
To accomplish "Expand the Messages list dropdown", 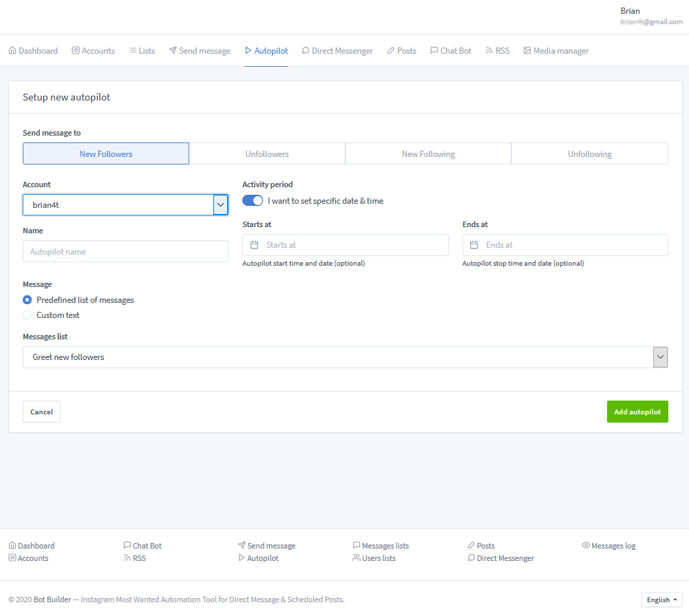I will [x=345, y=357].
